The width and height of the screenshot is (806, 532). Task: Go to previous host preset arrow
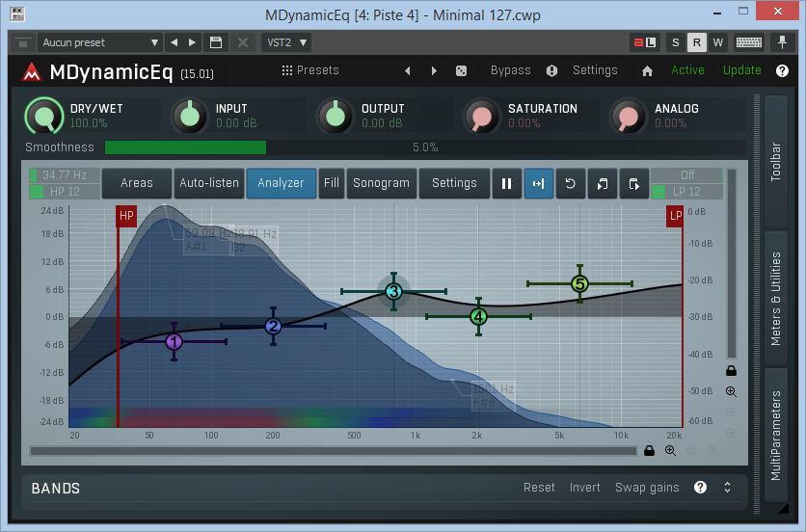(x=175, y=42)
